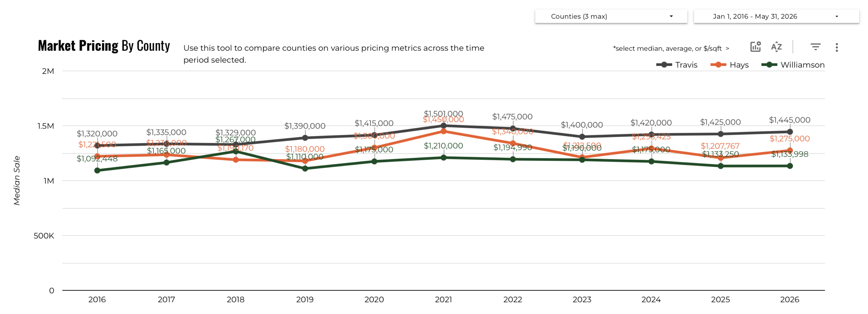Click the $1,425,000 Travis 2025 label
This screenshot has width=868, height=314.
tap(720, 122)
